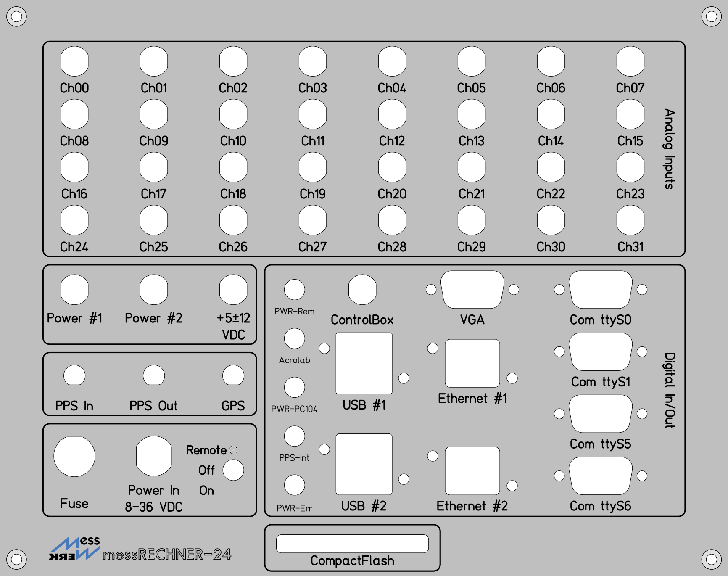This screenshot has width=728, height=576.
Task: Click the Ch27 analog input connector
Action: (x=312, y=220)
